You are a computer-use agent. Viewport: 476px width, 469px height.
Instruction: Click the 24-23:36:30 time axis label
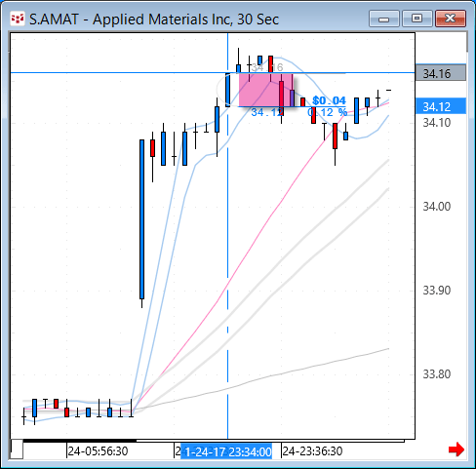[x=312, y=451]
